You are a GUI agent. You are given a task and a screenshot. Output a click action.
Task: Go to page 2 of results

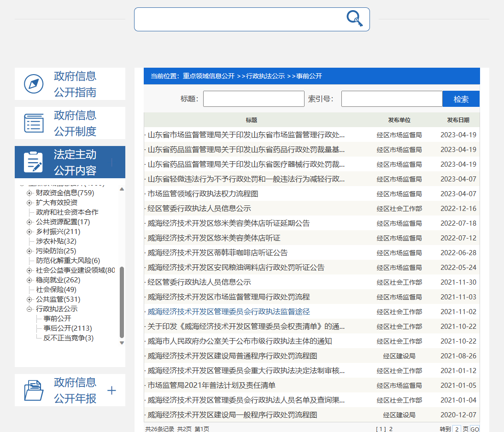point(391,429)
